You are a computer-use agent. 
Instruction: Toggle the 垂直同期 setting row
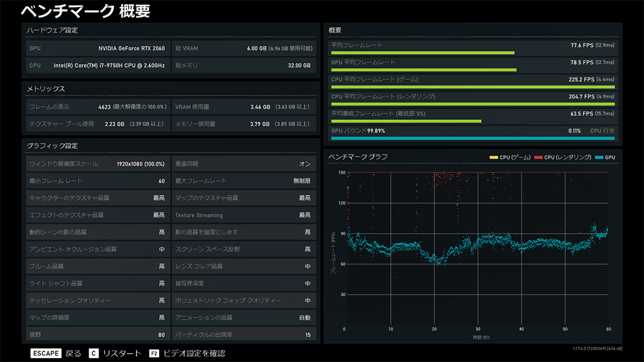[x=243, y=164]
